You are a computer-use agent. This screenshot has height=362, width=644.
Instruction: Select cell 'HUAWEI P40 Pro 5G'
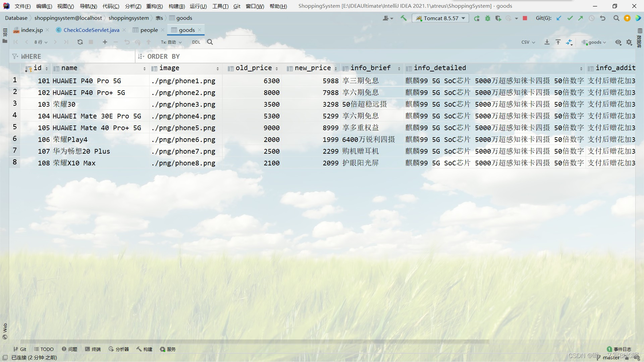coord(101,81)
